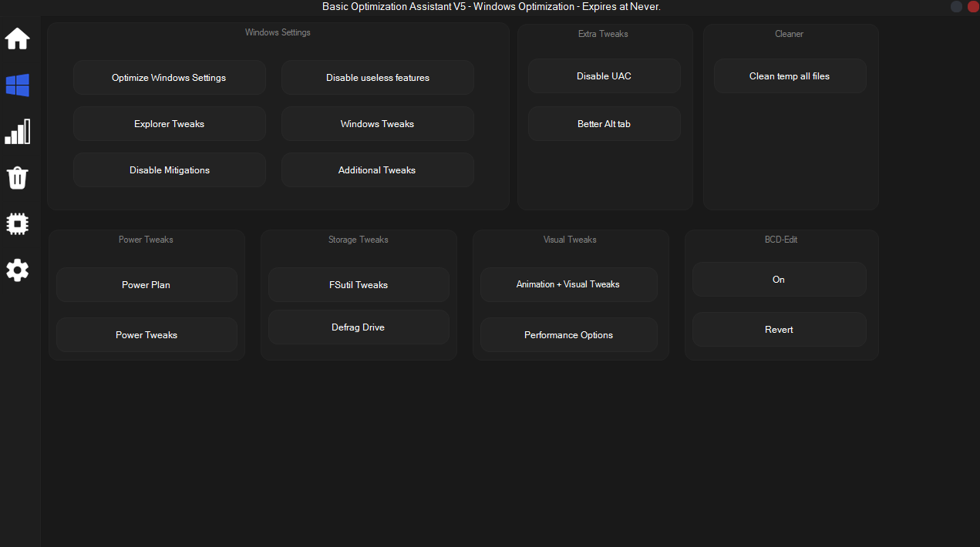Turn BCD-Edit On
The height and width of the screenshot is (547, 980).
tap(779, 280)
